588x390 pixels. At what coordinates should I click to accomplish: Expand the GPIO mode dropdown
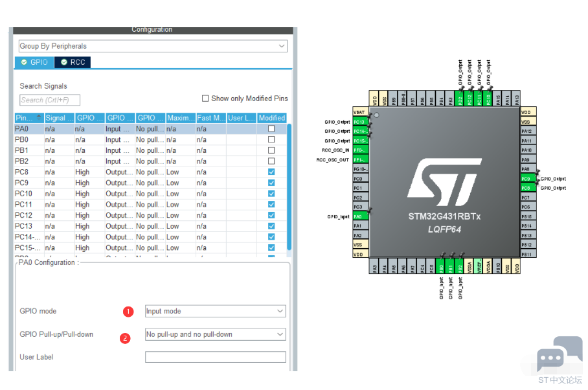pyautogui.click(x=215, y=311)
